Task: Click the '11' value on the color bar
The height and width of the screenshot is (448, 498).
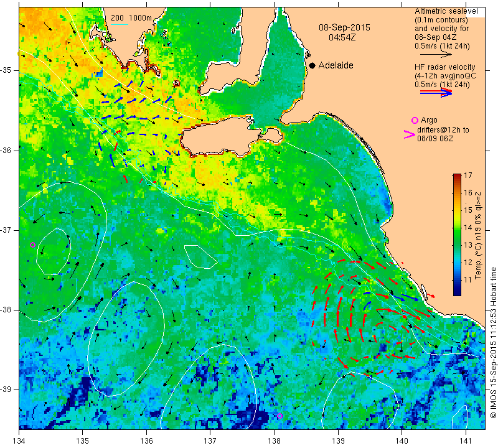Action: [x=468, y=280]
